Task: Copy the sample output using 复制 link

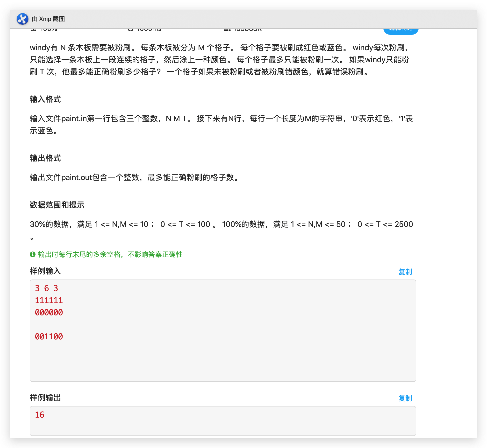Action: tap(405, 398)
